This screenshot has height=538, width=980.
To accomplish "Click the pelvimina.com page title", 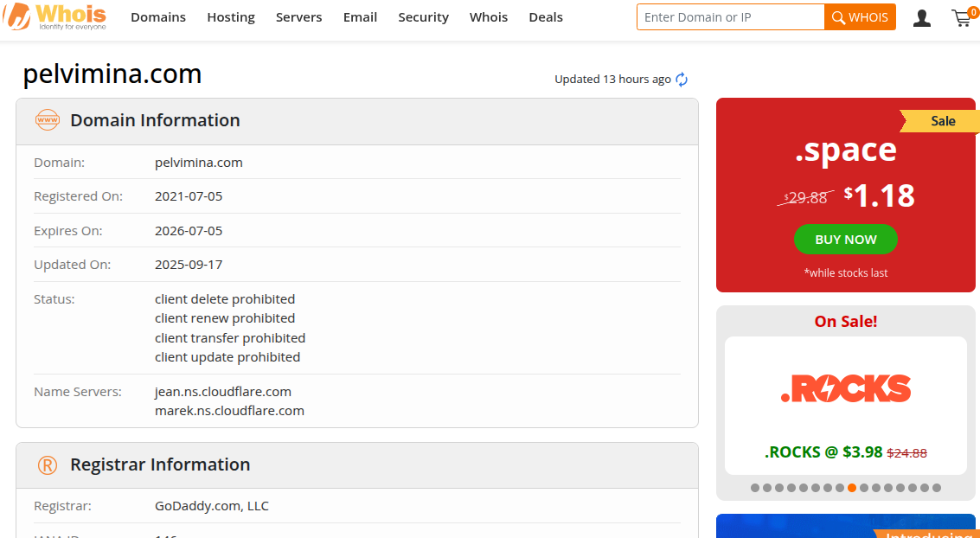I will click(x=112, y=74).
